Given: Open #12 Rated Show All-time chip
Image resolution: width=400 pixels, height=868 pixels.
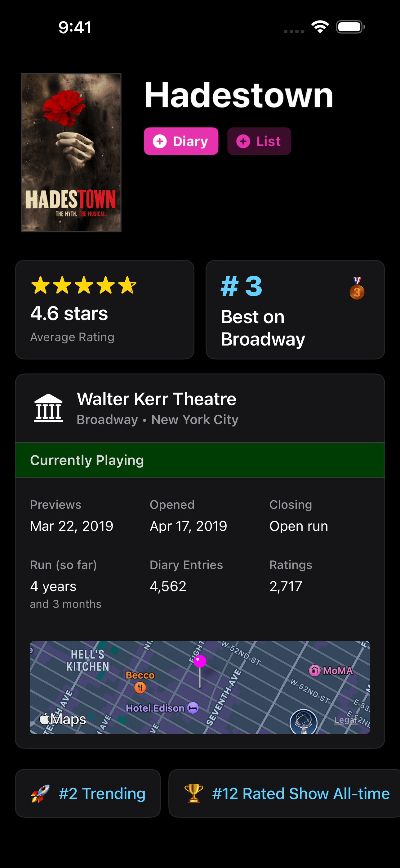Looking at the screenshot, I should [301, 793].
